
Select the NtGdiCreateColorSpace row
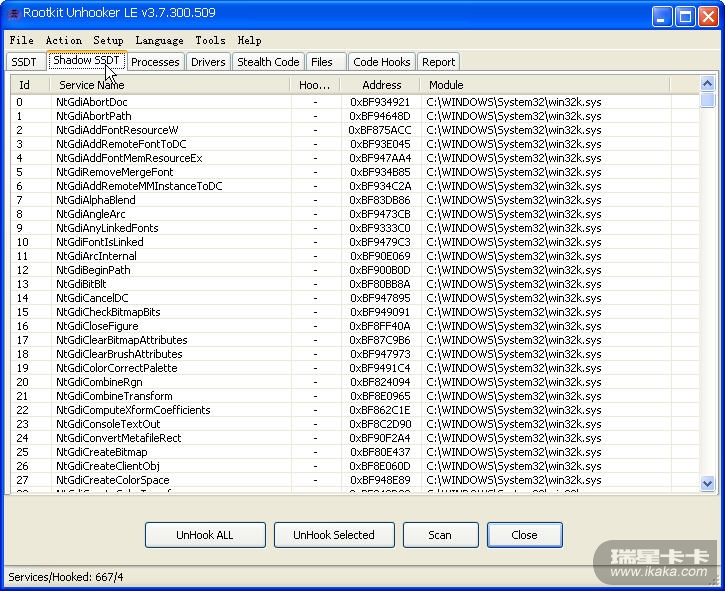pos(355,480)
